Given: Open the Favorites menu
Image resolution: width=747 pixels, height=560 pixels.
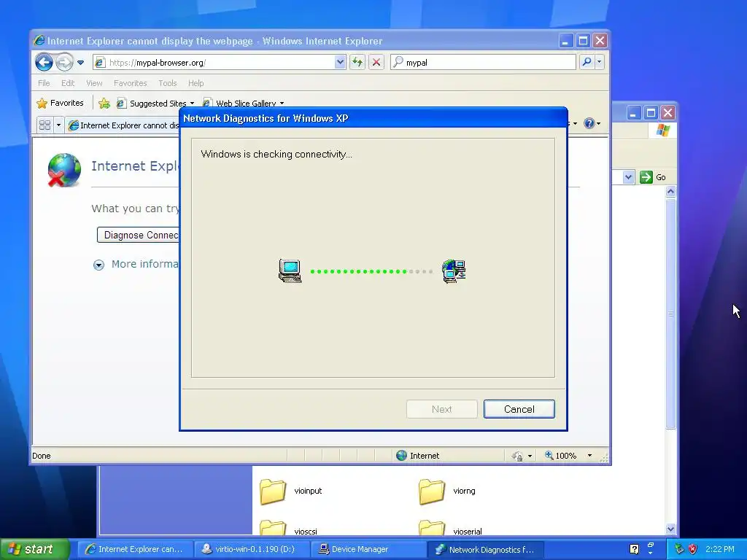Looking at the screenshot, I should (x=130, y=83).
